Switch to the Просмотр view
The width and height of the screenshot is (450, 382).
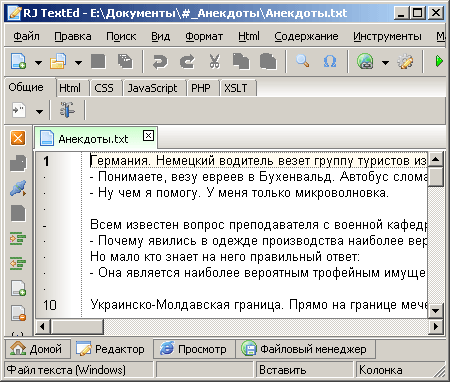pos(194,349)
